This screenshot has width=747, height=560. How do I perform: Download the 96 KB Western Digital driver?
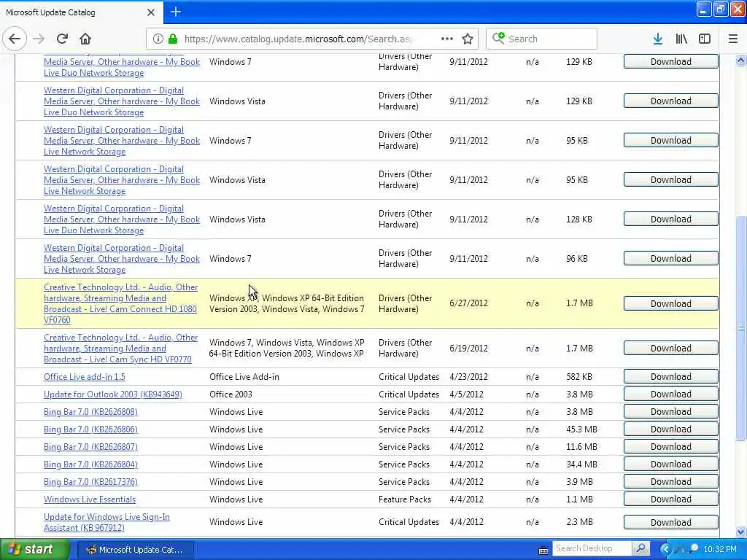point(671,259)
